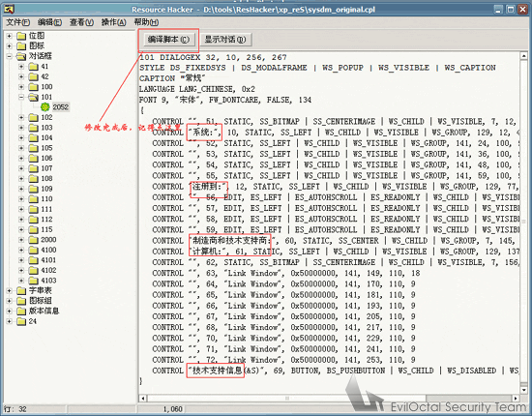
Task: Select folder icon for dialog 107
Action: point(33,168)
